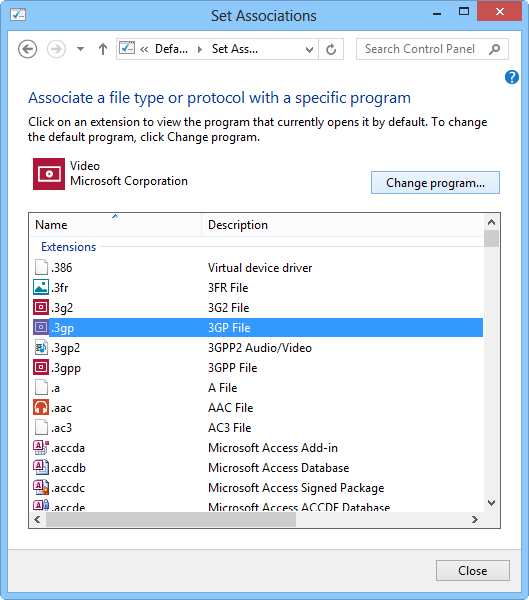Select the .ac3 blank file icon
Screen dimensions: 529x600
[x=41, y=427]
